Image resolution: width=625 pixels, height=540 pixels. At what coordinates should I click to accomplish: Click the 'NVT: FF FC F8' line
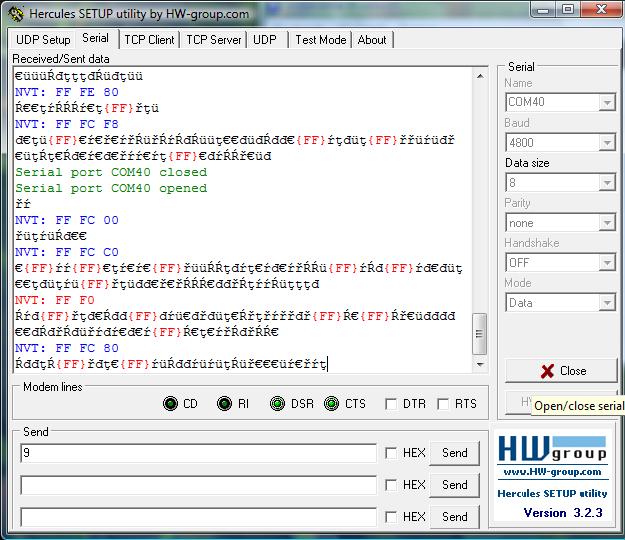point(67,124)
